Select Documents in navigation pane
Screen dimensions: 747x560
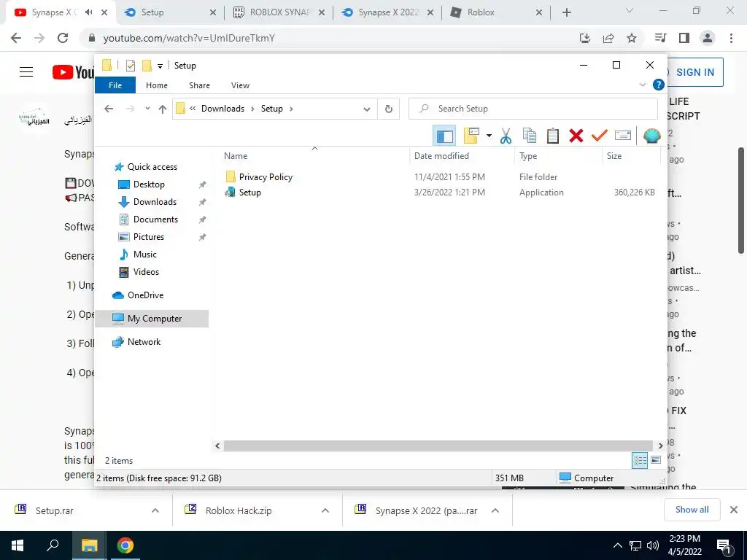(x=155, y=219)
